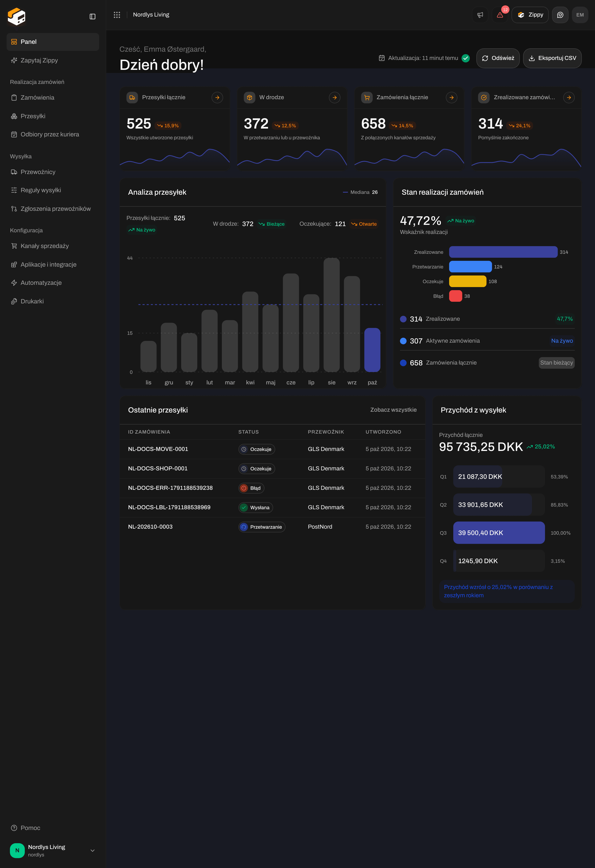The width and height of the screenshot is (595, 868).
Task: Open the apps grid icon next to Nordlys Living
Action: [117, 14]
